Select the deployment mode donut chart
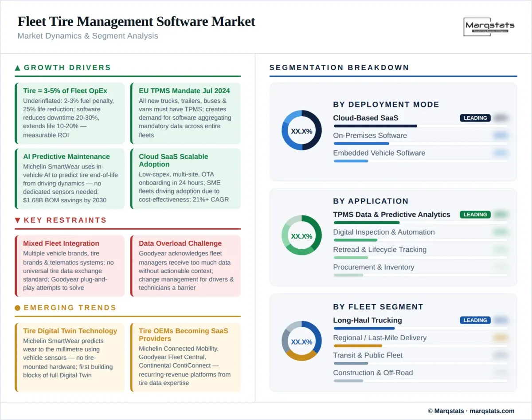The image size is (532, 420). click(x=301, y=131)
